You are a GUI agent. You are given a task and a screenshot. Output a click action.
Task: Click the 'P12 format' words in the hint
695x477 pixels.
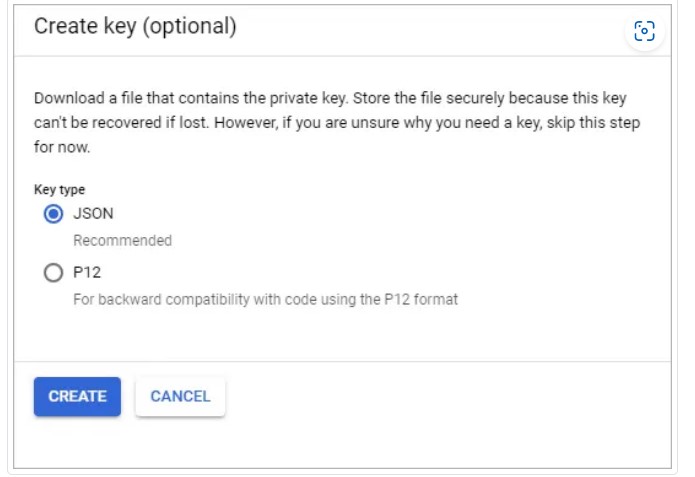(x=421, y=300)
